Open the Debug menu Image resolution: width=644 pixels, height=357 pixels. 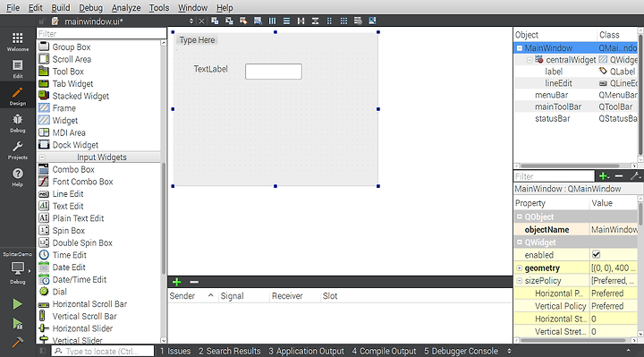pos(90,7)
